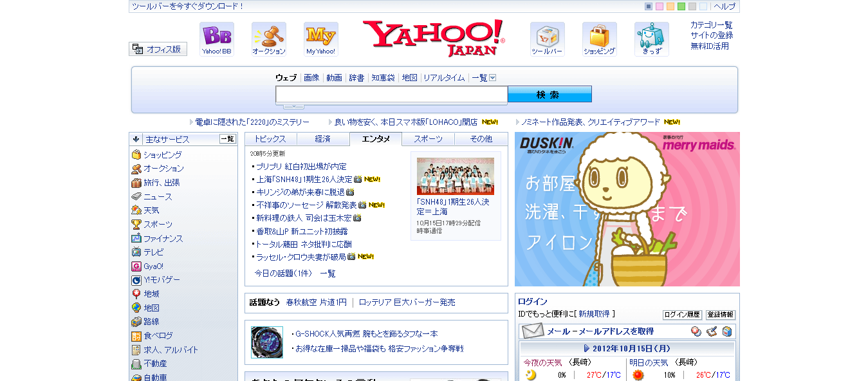Click the Yahoo! Japan logo
Viewport: 868px width, 381px height.
click(x=434, y=38)
